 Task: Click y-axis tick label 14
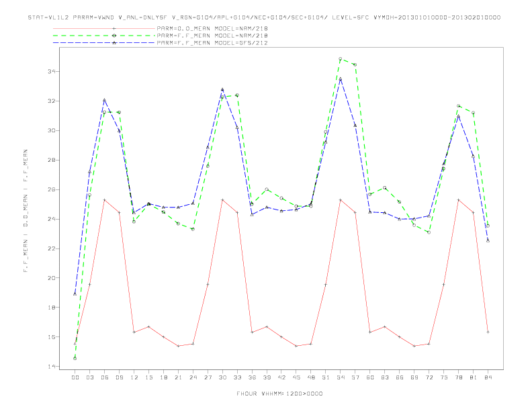(51, 367)
